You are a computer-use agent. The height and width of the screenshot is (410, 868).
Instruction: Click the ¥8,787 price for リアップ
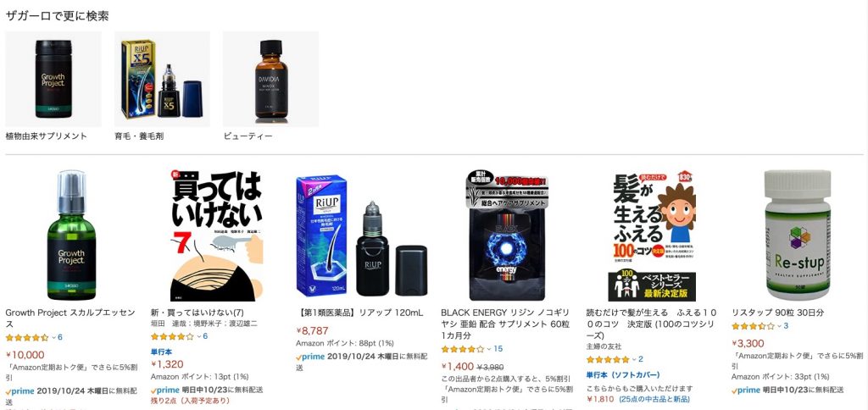[x=312, y=331]
